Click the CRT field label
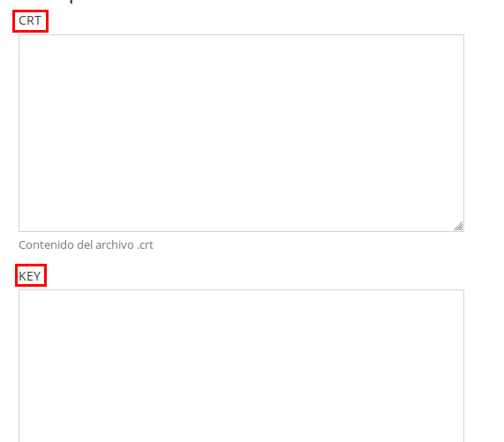Screen dimensions: 504x442 [x=30, y=21]
